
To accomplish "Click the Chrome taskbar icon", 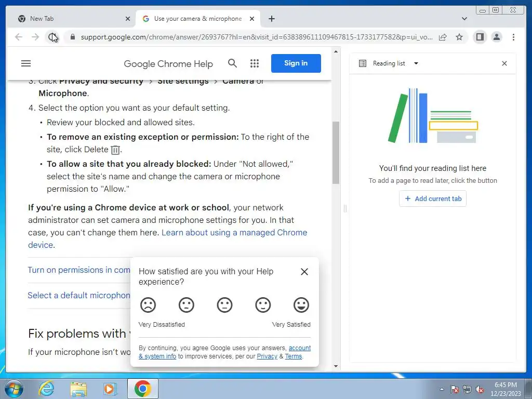I will tap(142, 389).
